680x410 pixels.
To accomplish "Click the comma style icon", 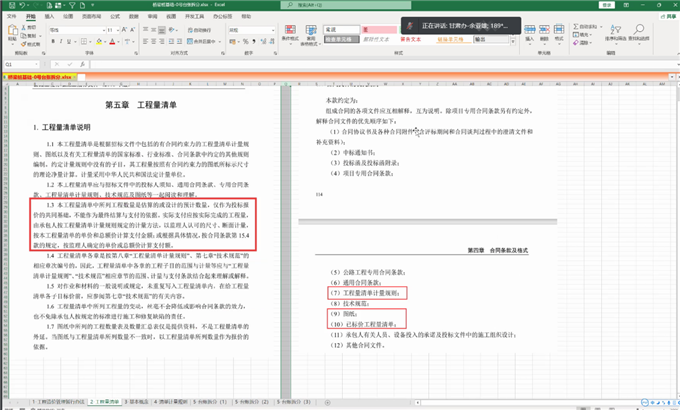I will tap(254, 42).
